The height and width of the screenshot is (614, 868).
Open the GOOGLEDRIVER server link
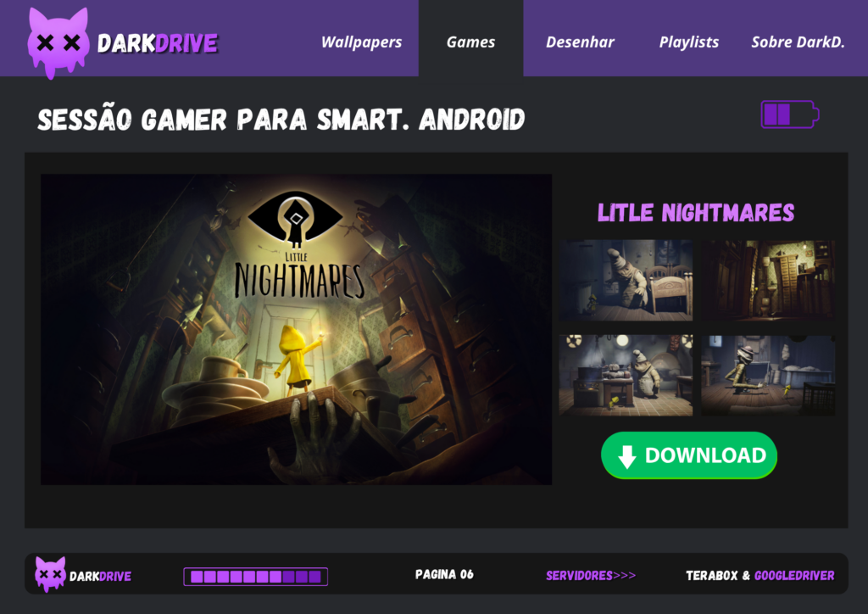[794, 576]
